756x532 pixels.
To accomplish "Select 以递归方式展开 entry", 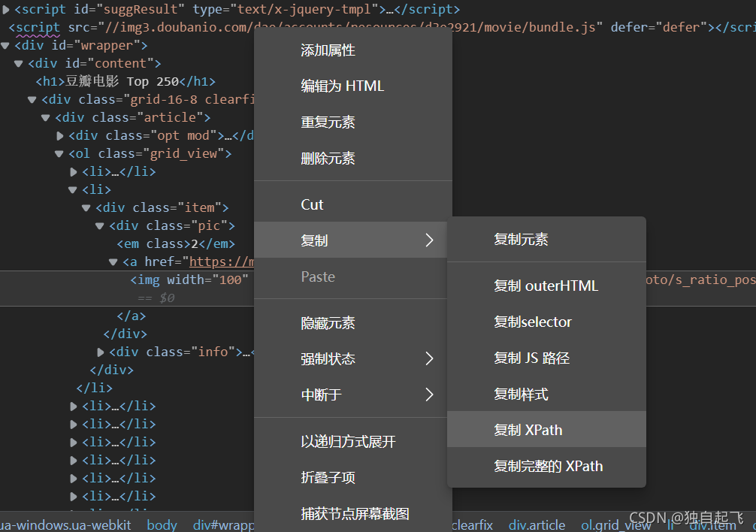I will pos(353,441).
